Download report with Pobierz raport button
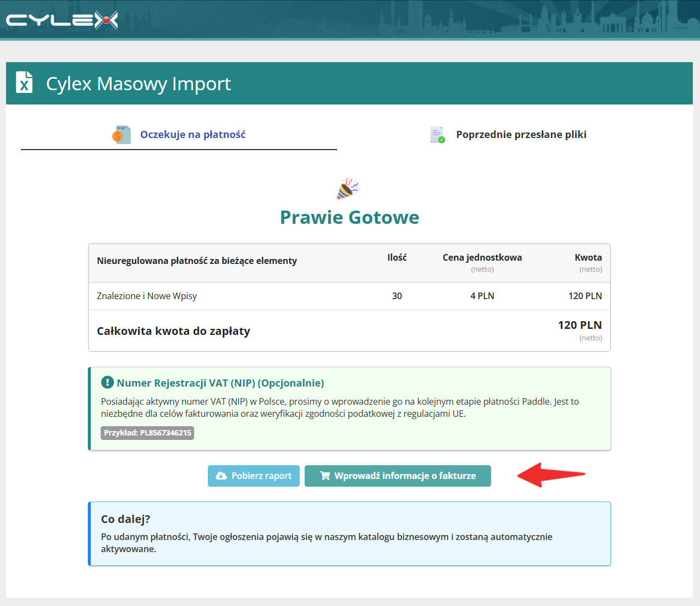This screenshot has width=700, height=606. pos(253,476)
